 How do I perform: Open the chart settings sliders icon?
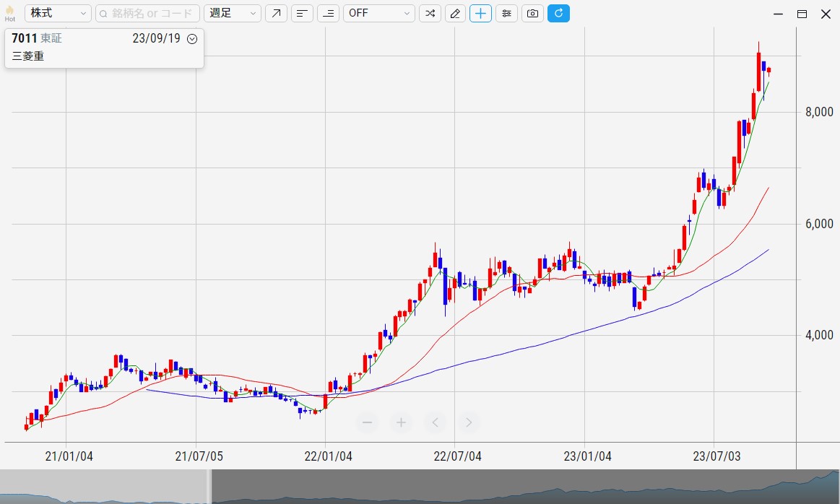[x=506, y=14]
